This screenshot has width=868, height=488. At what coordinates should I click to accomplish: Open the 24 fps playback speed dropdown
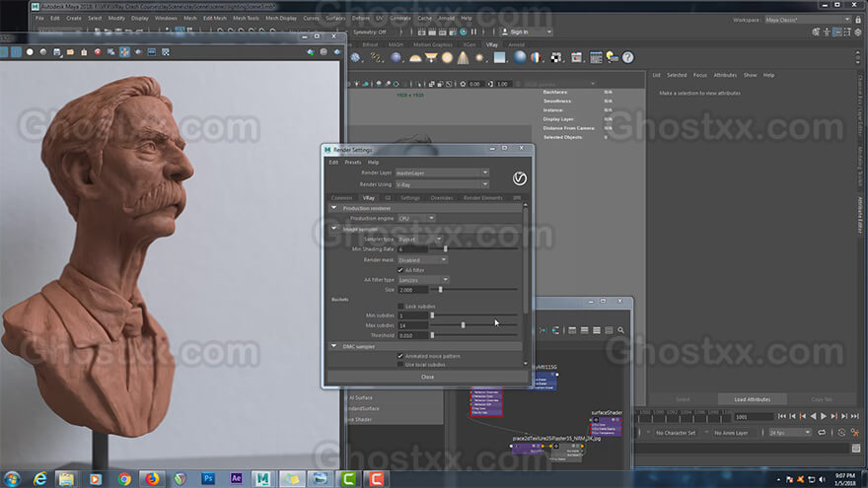(790, 433)
